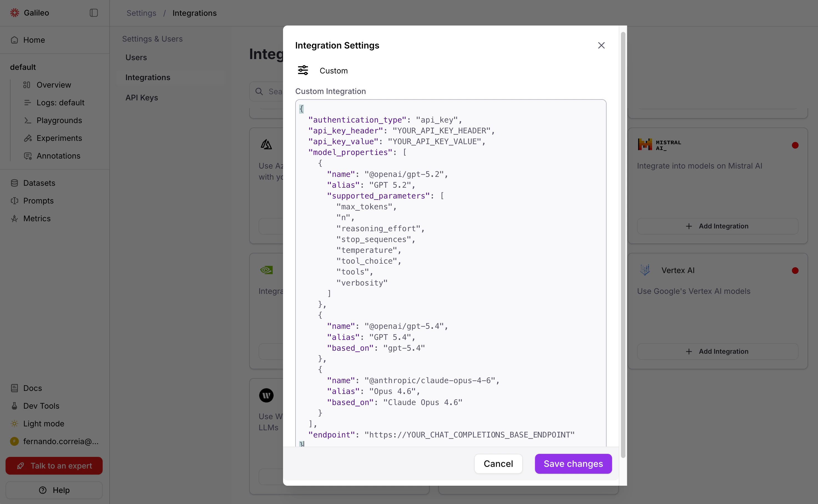
Task: Collapse the sidebar with the panel toggle
Action: pyautogui.click(x=94, y=13)
